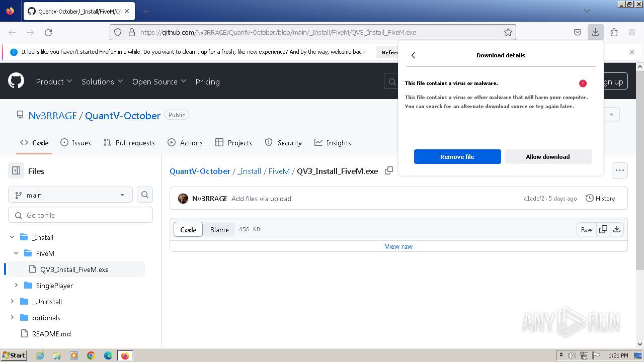Viewport: 644px width, 362px height.
Task: Switch to the Code repository tab
Action: pyautogui.click(x=34, y=143)
